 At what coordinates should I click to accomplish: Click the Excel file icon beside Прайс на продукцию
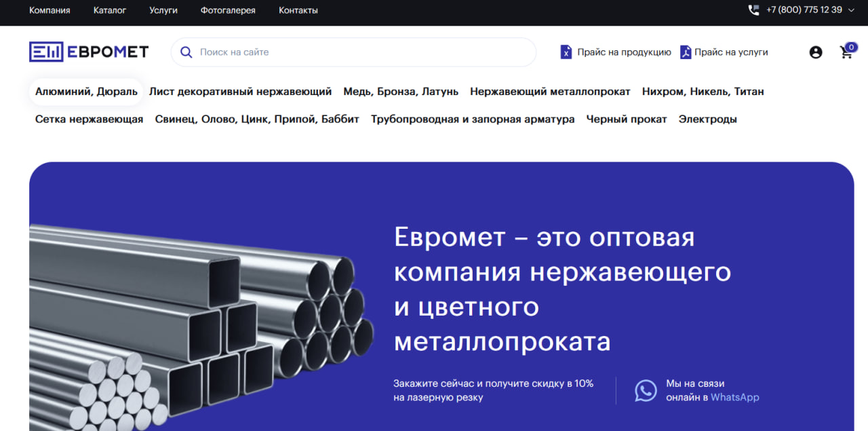(x=566, y=52)
